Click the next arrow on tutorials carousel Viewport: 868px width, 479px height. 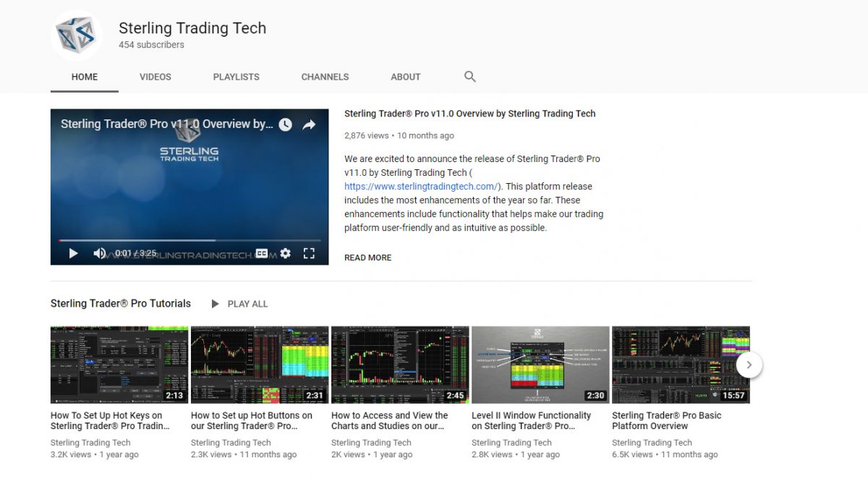[749, 365]
